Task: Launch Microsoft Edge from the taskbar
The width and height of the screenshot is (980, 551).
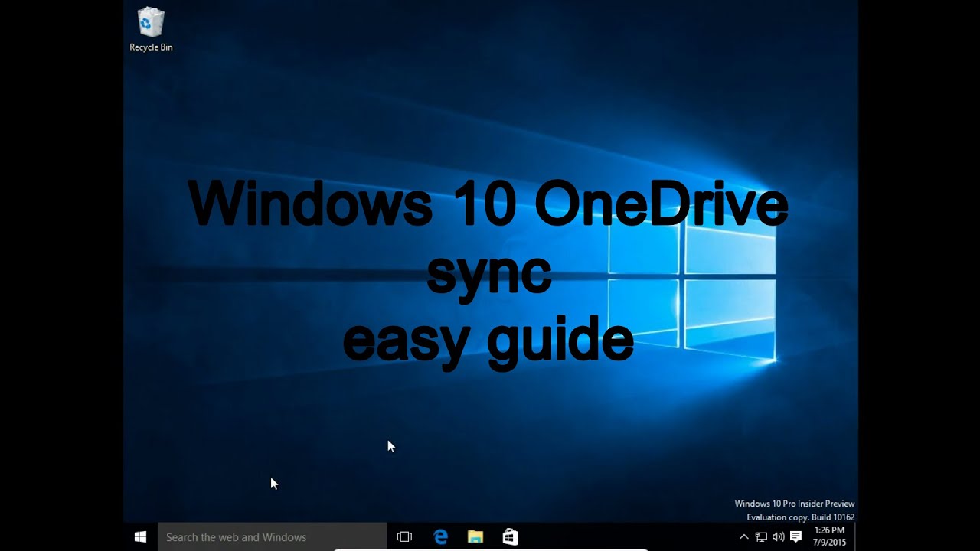Action: point(440,537)
